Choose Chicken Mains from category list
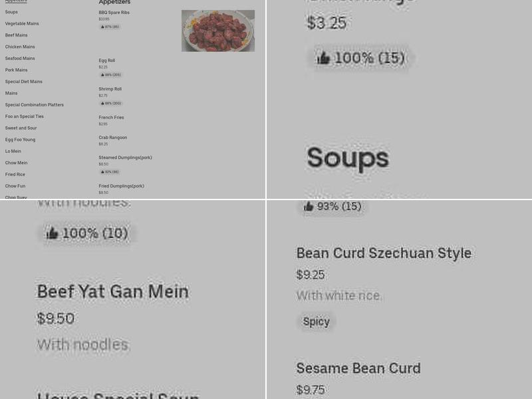 click(20, 47)
